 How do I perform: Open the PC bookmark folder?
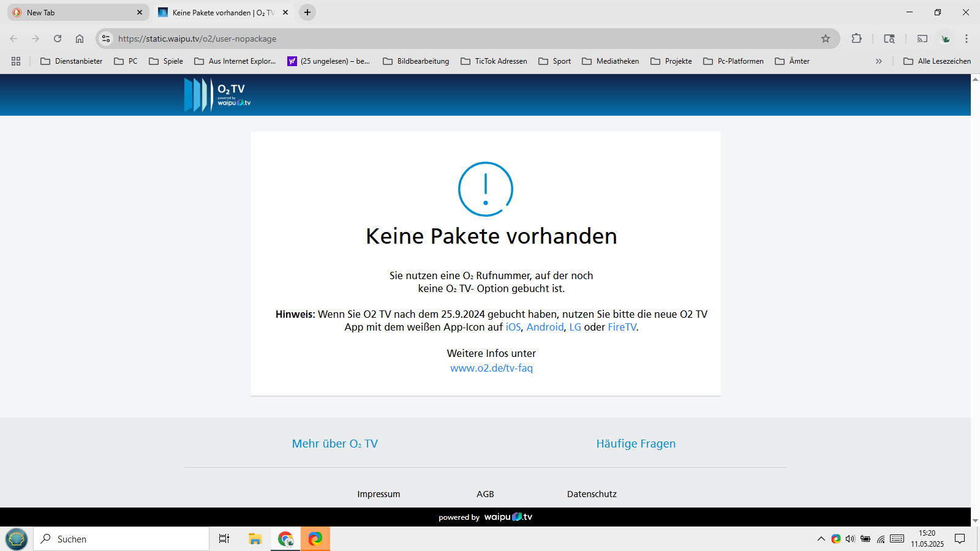tap(126, 61)
